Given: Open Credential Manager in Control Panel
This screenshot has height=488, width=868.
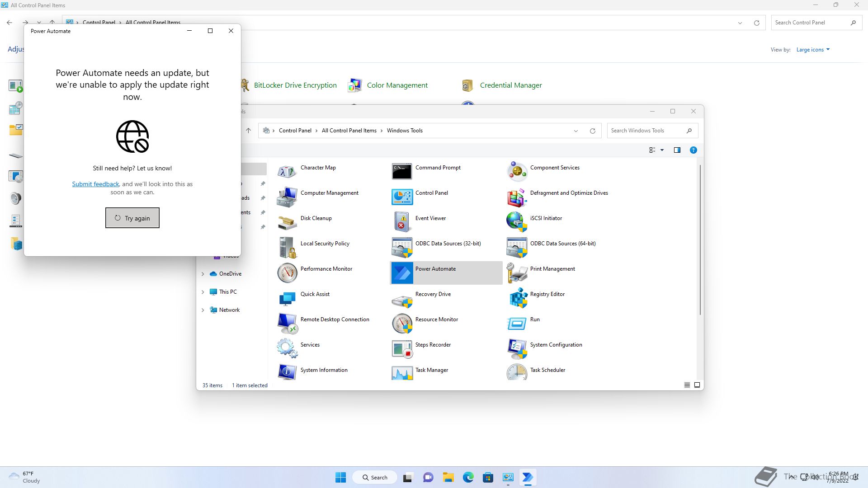Looking at the screenshot, I should click(511, 85).
